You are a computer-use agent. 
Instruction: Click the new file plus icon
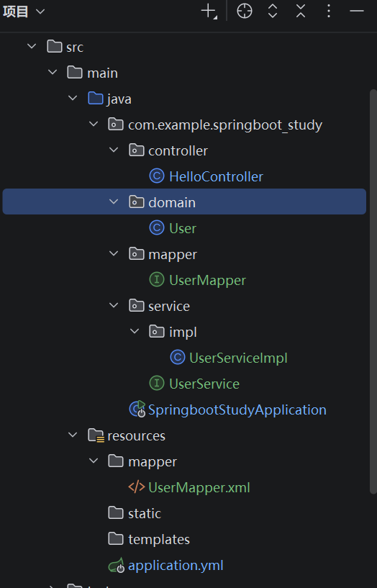(x=209, y=12)
